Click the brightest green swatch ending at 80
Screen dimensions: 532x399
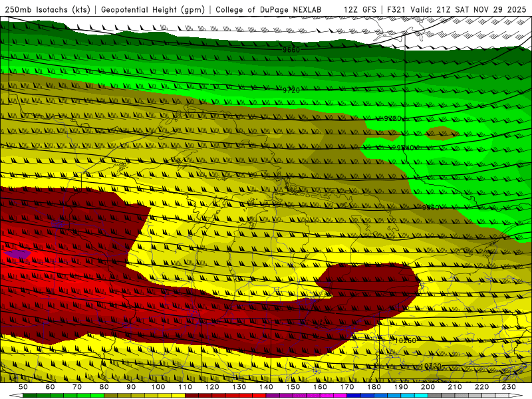click(97, 396)
